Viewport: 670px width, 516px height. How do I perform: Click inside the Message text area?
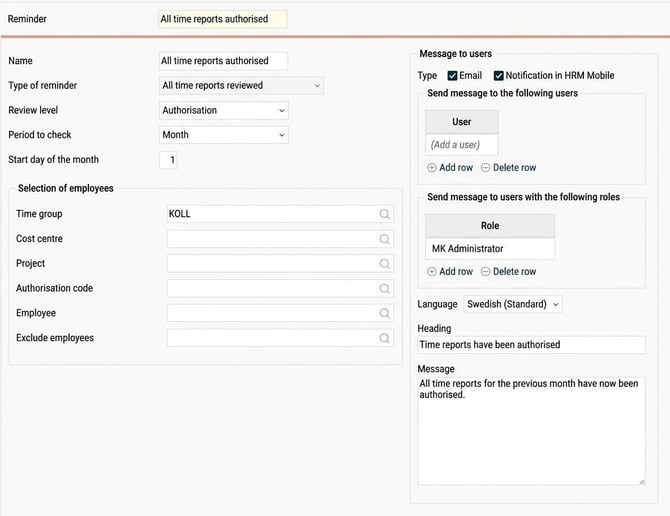tap(531, 431)
